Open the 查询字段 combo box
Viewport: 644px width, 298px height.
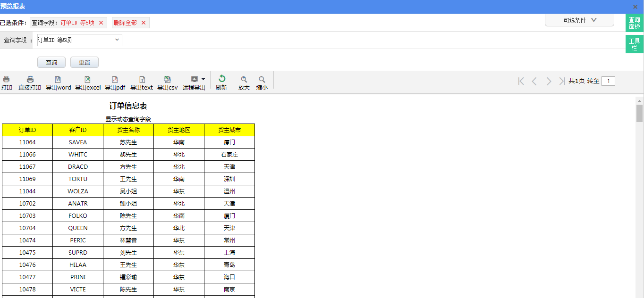coord(79,40)
